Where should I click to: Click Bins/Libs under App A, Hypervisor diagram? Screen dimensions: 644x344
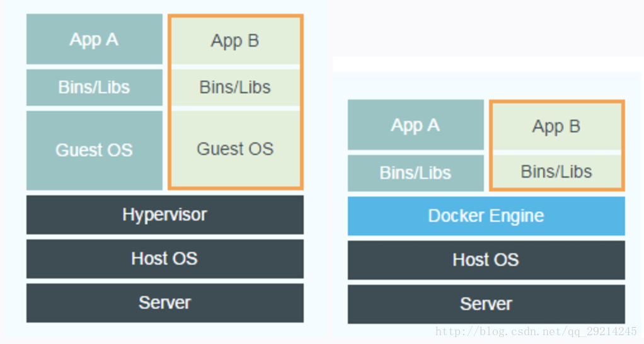(95, 88)
